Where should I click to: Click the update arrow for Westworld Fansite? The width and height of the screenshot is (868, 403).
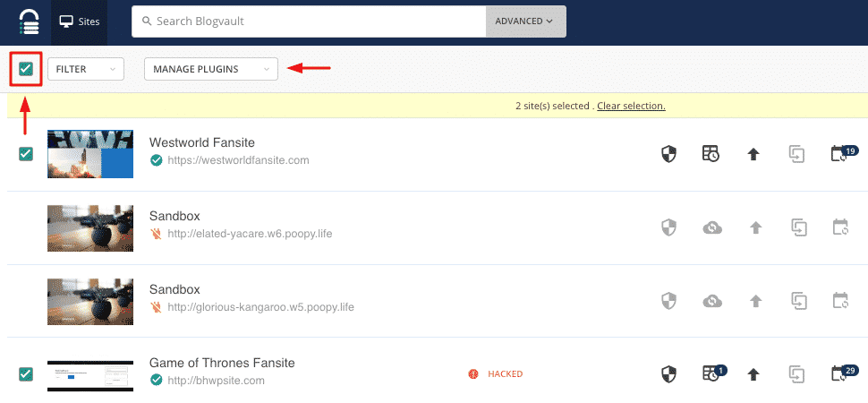click(753, 154)
